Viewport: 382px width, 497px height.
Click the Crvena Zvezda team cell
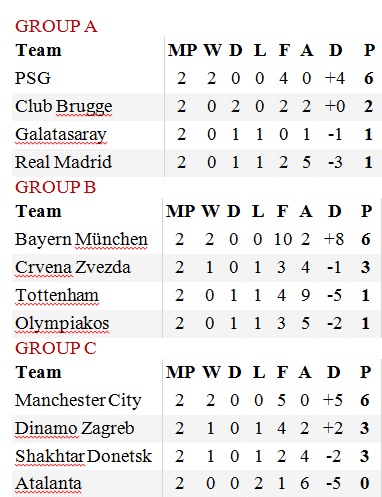click(72, 268)
